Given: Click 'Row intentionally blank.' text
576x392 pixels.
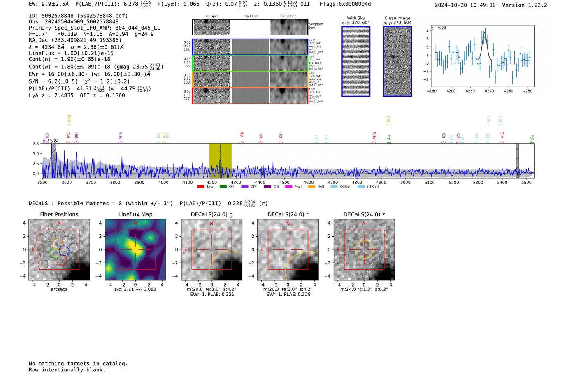Looking at the screenshot, I should coord(67,370).
